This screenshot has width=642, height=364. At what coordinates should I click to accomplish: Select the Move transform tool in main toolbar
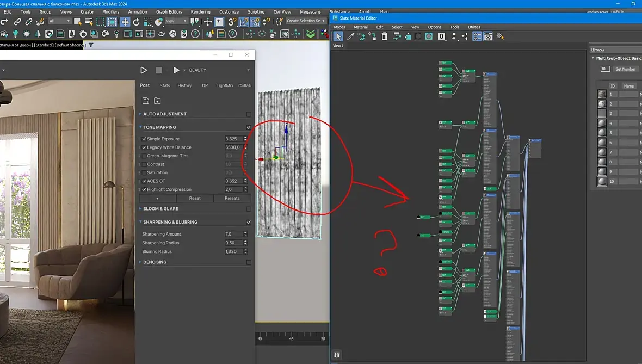(x=125, y=22)
